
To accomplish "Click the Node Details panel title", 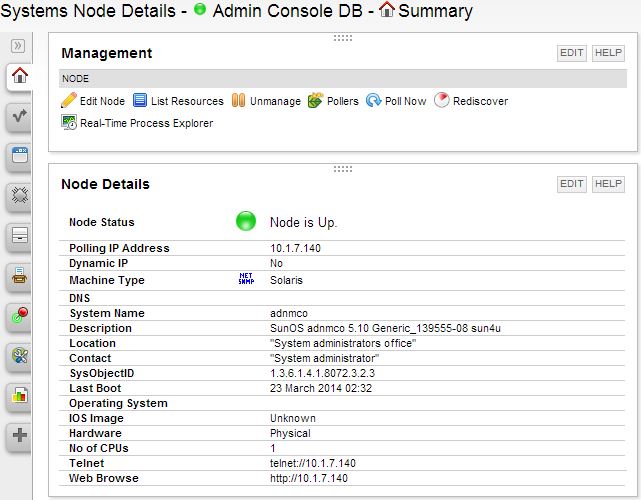I will click(105, 184).
